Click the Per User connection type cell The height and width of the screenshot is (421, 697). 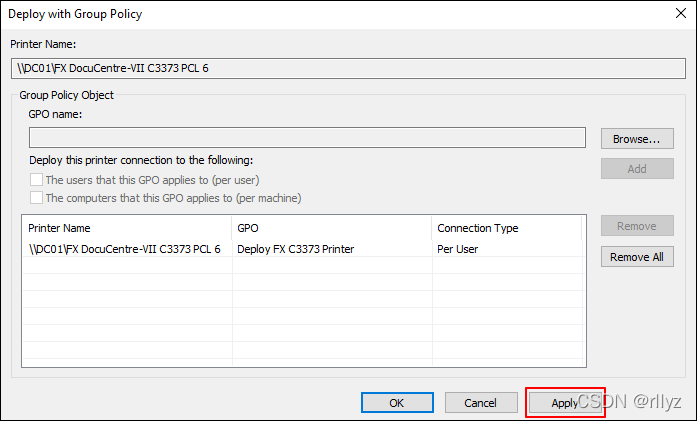point(457,249)
